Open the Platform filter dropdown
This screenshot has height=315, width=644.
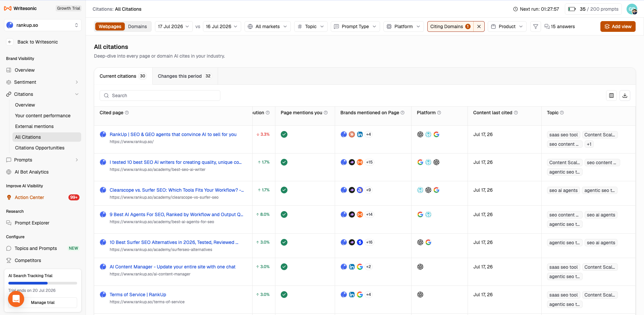pyautogui.click(x=404, y=26)
